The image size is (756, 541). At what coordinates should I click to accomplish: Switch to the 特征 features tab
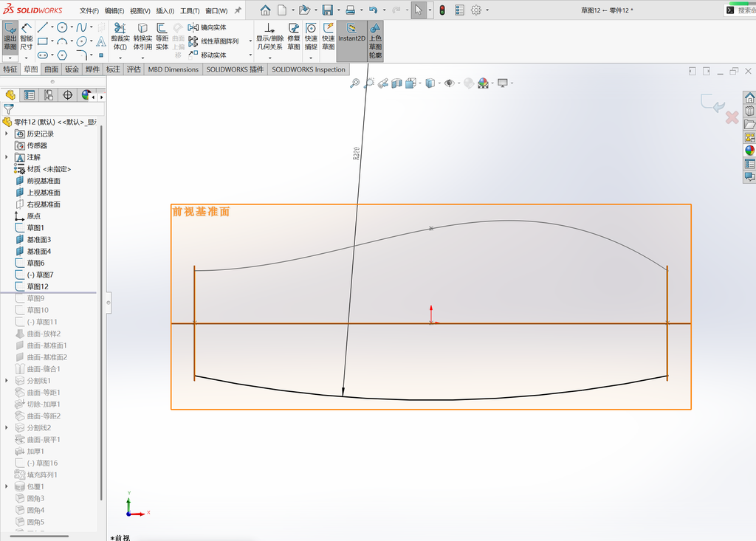tap(10, 69)
